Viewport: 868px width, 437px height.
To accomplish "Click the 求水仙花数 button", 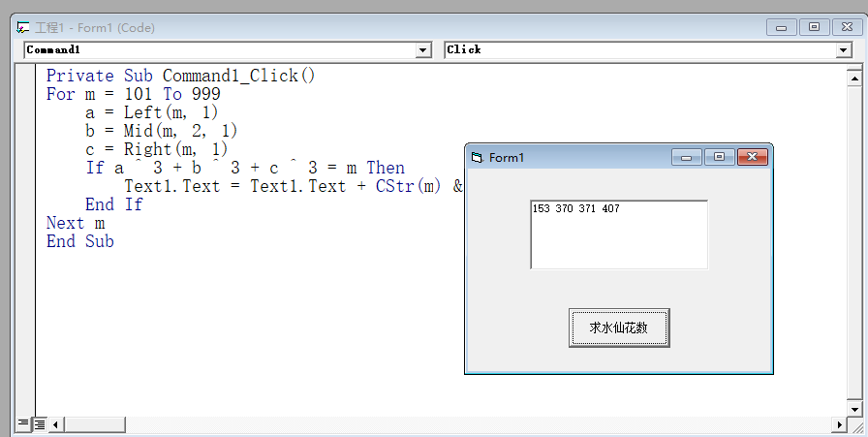I will [619, 328].
